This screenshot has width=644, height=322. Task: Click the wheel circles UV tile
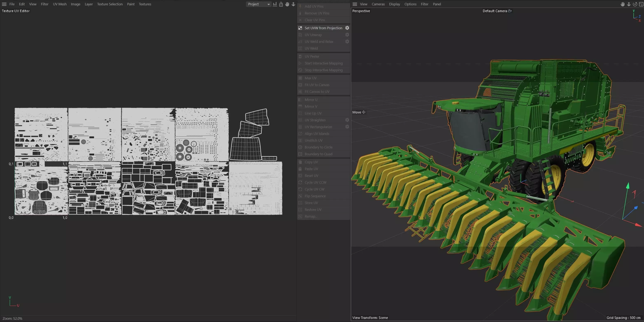pyautogui.click(x=202, y=134)
